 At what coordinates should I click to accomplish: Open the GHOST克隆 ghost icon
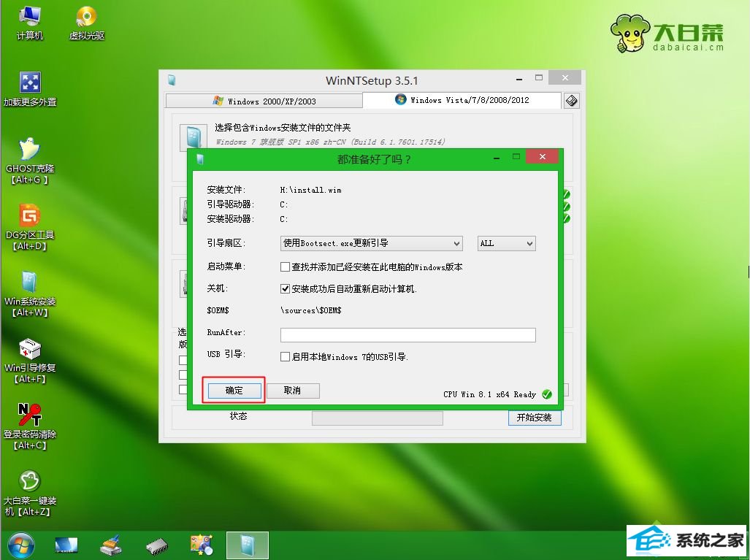coord(30,161)
